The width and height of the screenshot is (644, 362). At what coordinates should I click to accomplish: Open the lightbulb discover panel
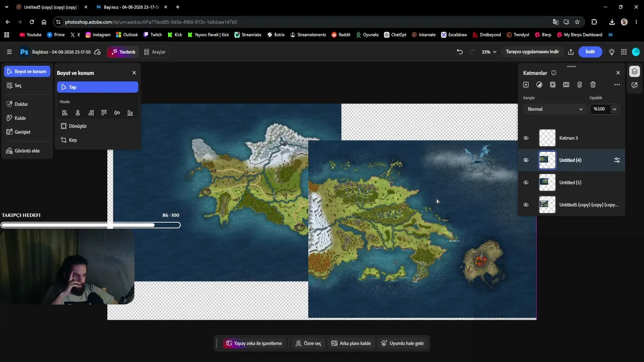(x=612, y=52)
